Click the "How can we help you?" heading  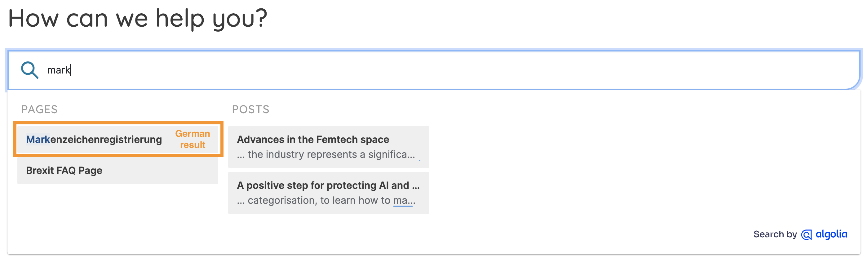click(x=137, y=18)
